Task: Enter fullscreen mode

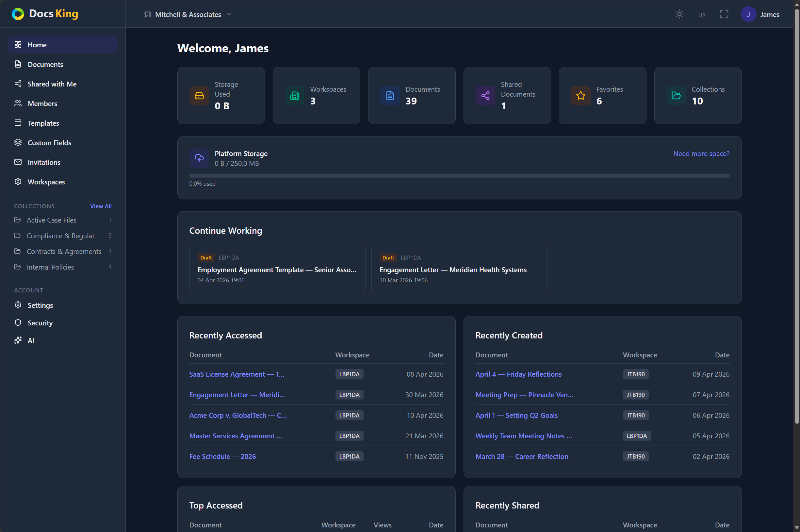Action: [x=724, y=14]
